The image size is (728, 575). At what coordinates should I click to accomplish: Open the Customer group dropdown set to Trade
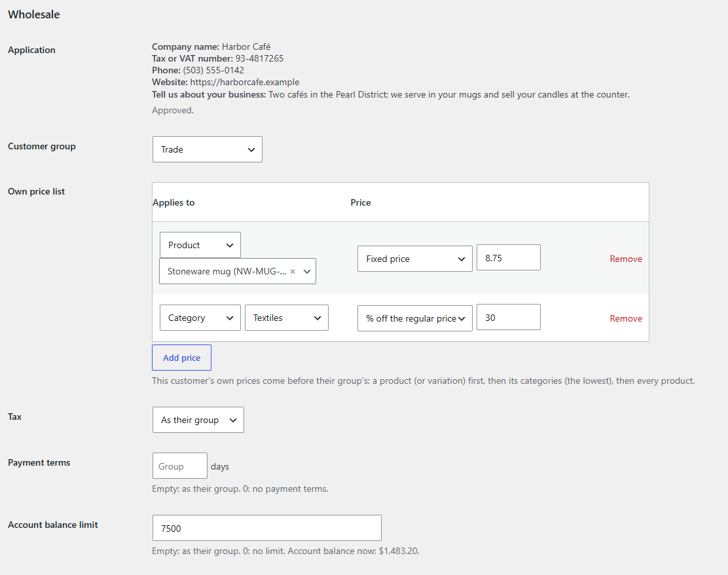(x=207, y=149)
